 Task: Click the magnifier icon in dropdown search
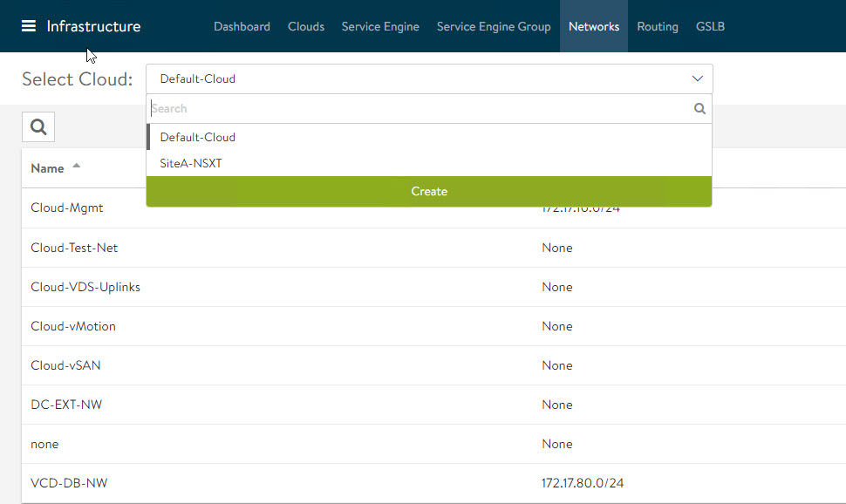click(x=699, y=109)
